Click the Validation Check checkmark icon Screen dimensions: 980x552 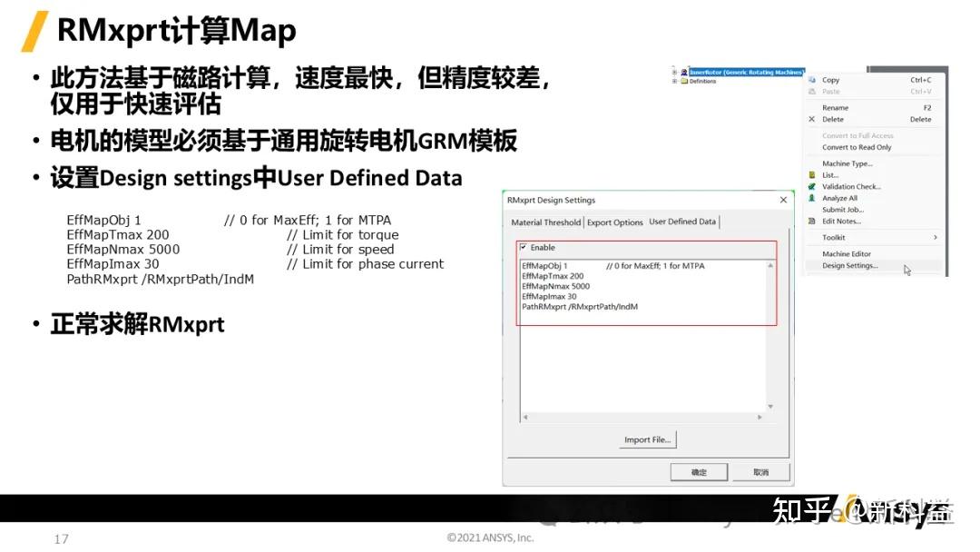[812, 186]
